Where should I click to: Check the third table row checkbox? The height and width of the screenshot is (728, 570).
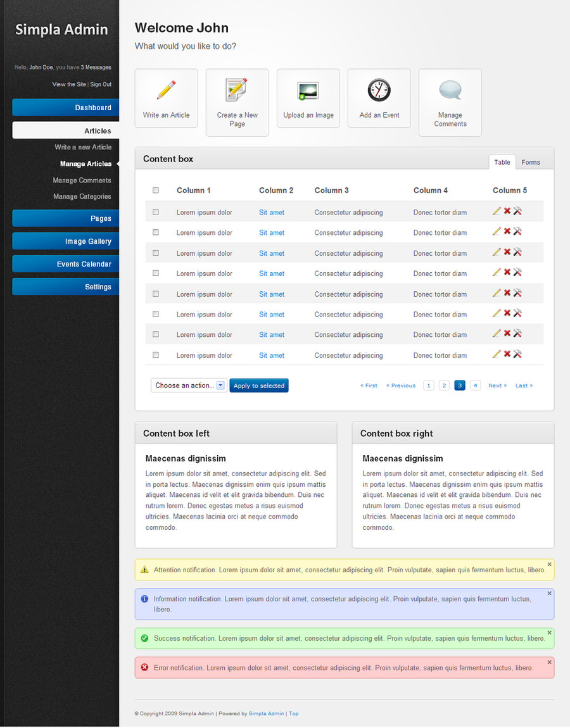(156, 253)
